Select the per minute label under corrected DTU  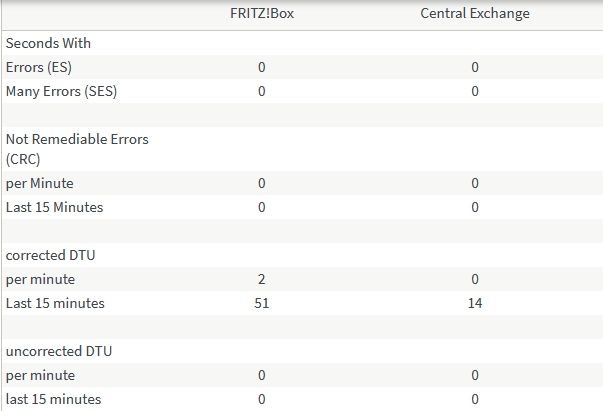point(40,279)
